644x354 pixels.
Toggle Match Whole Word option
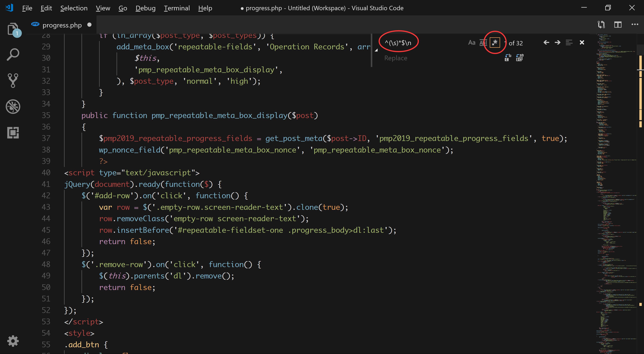coord(483,43)
